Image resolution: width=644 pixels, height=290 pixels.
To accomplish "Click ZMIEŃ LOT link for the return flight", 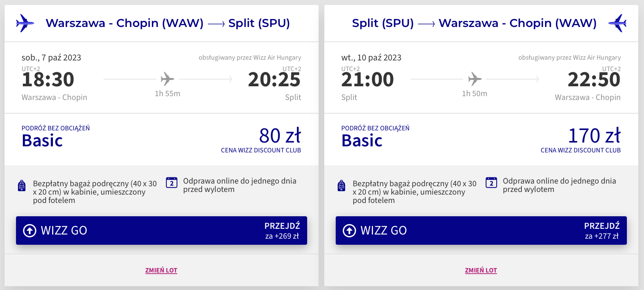I will point(481,270).
